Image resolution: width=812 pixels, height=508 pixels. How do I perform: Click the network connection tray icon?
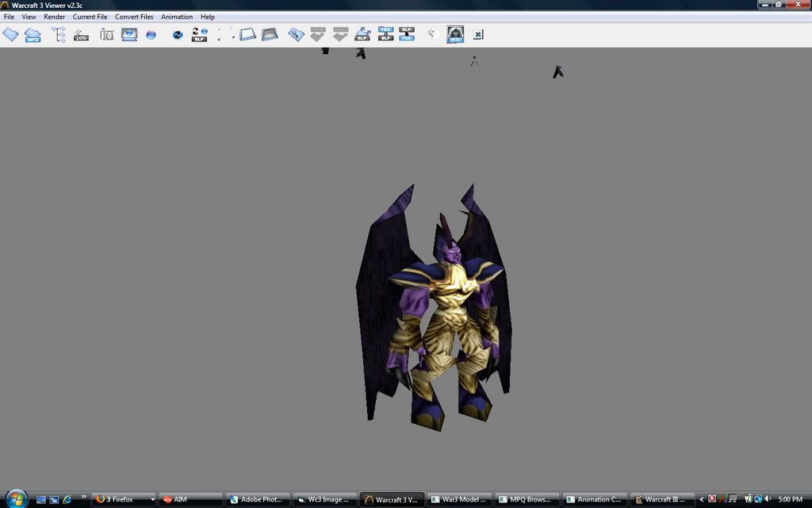point(757,499)
